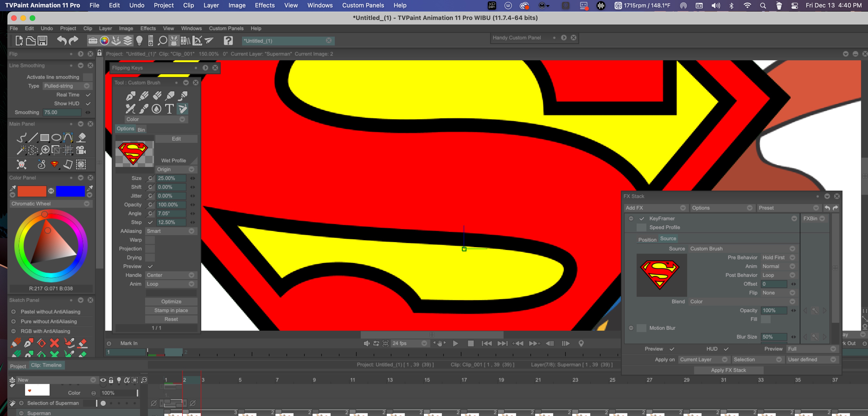
Task: Click the Open Project folder icon
Action: click(31, 41)
